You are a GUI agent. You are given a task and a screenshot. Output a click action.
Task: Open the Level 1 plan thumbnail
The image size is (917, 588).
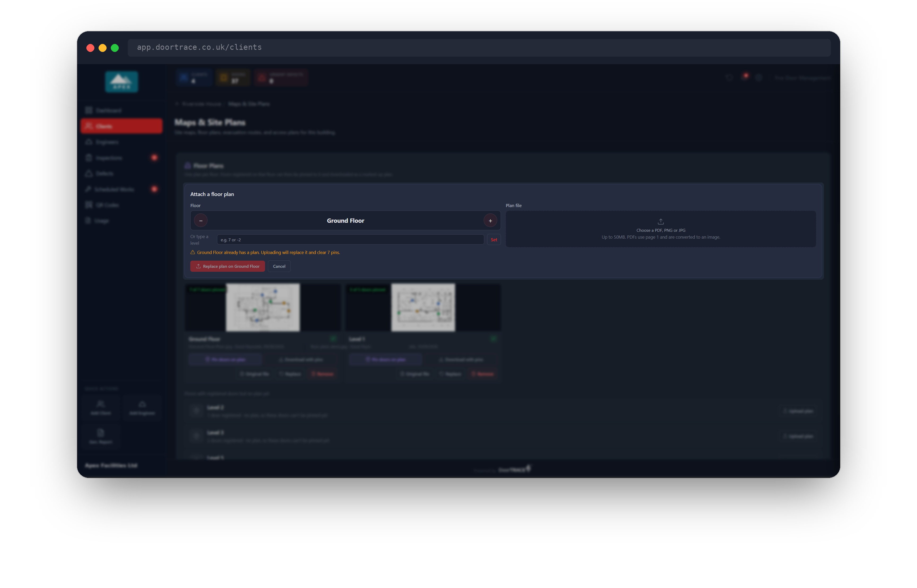coord(423,307)
